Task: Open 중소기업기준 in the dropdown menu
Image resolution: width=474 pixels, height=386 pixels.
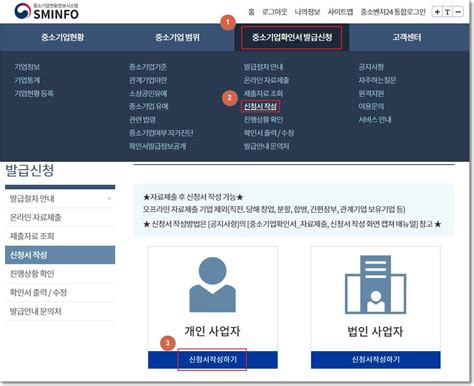Action: click(148, 67)
